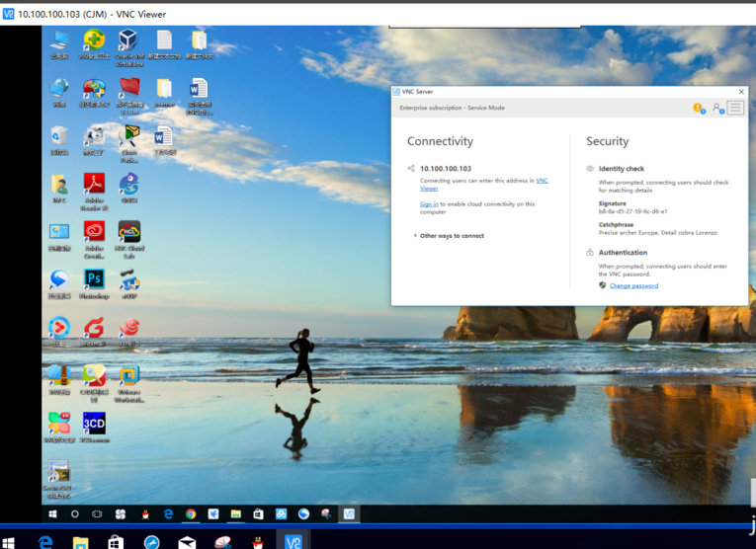This screenshot has width=756, height=549.
Task: Expand 'Other ways to connect'
Action: [x=451, y=236]
